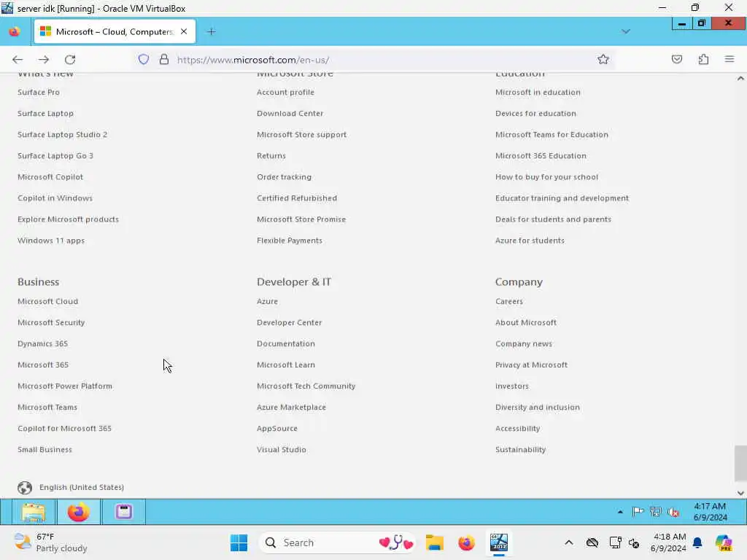This screenshot has width=747, height=560.
Task: Open guest clock showing 4:17 AM
Action: 710,512
